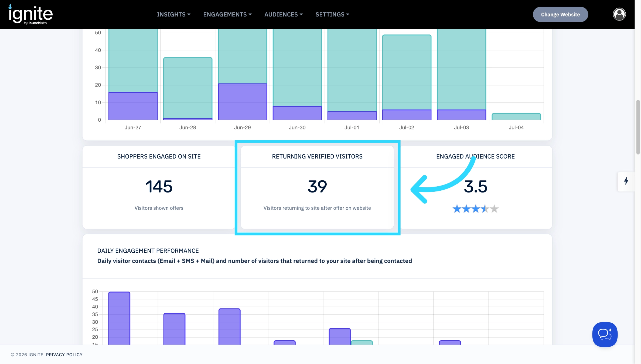Expand the Audiences dropdown menu
The image size is (641, 364).
coord(284,15)
